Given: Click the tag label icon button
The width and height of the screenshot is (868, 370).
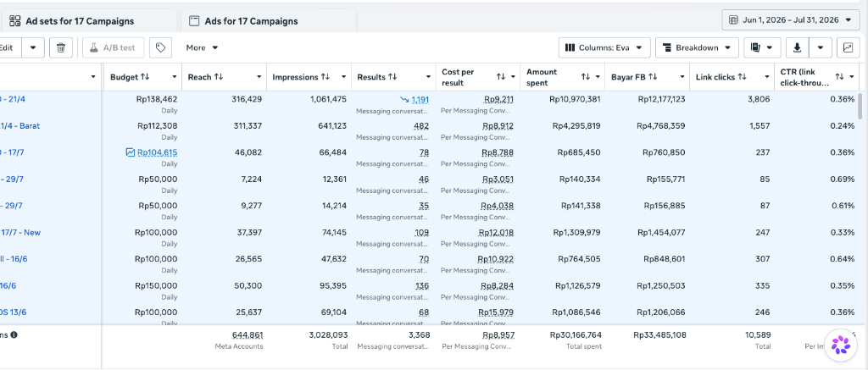Looking at the screenshot, I should click(160, 47).
